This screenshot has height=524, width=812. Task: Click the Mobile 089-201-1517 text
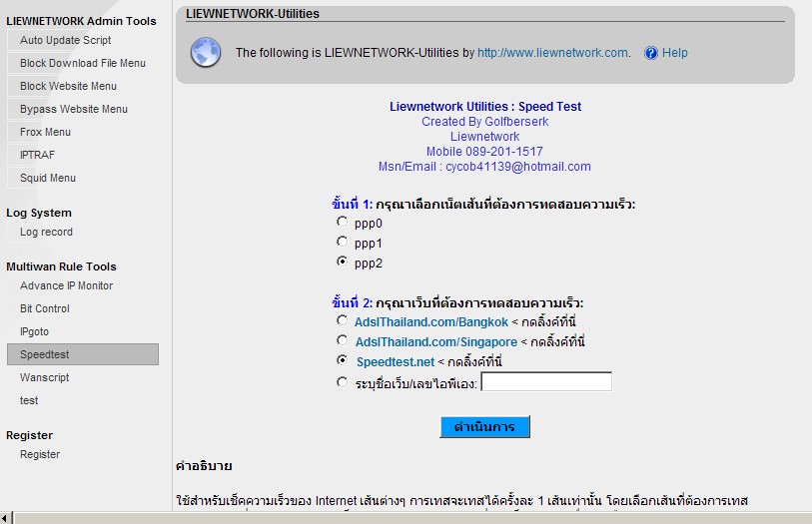pos(484,152)
